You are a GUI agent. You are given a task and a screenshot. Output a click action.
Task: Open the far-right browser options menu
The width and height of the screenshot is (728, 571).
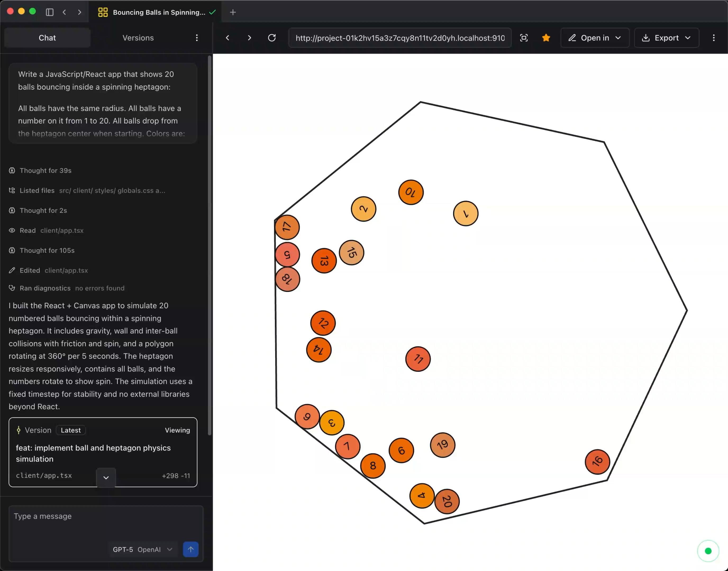713,38
